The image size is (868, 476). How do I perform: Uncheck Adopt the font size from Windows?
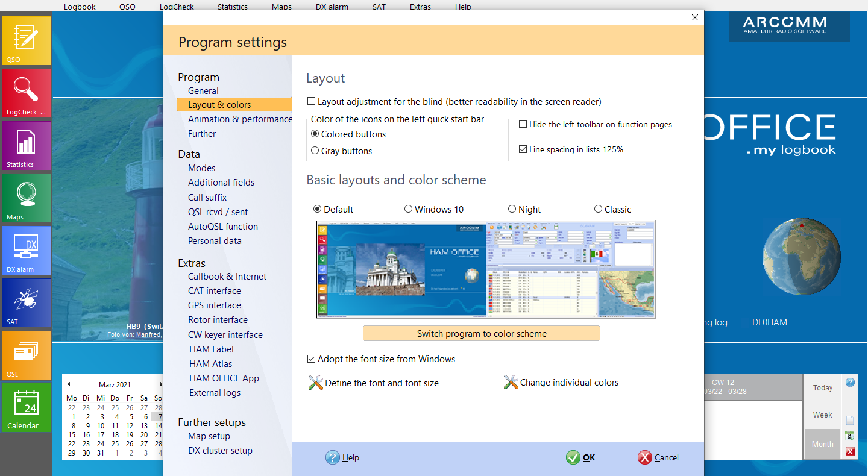(x=312, y=359)
